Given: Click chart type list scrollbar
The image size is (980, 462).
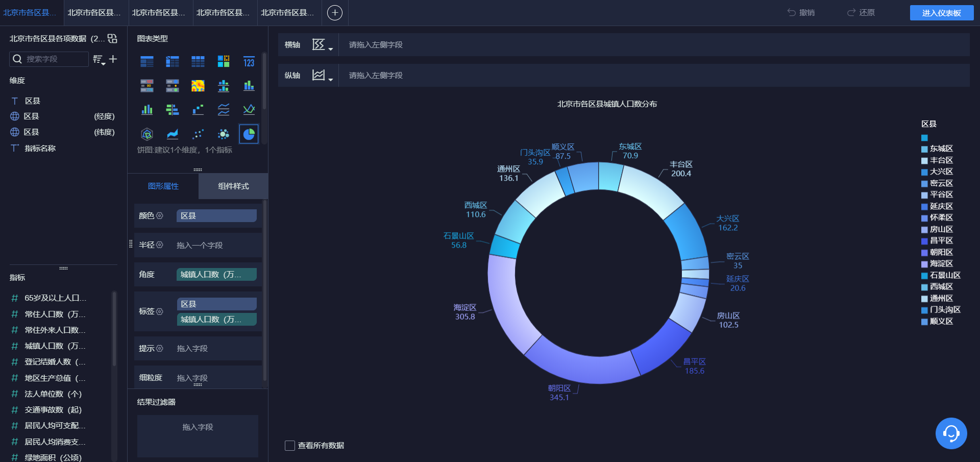Looking at the screenshot, I should pos(264,81).
